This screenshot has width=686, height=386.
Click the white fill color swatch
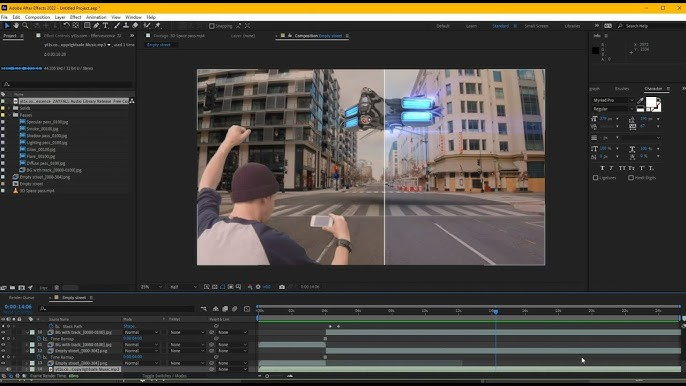(x=651, y=102)
